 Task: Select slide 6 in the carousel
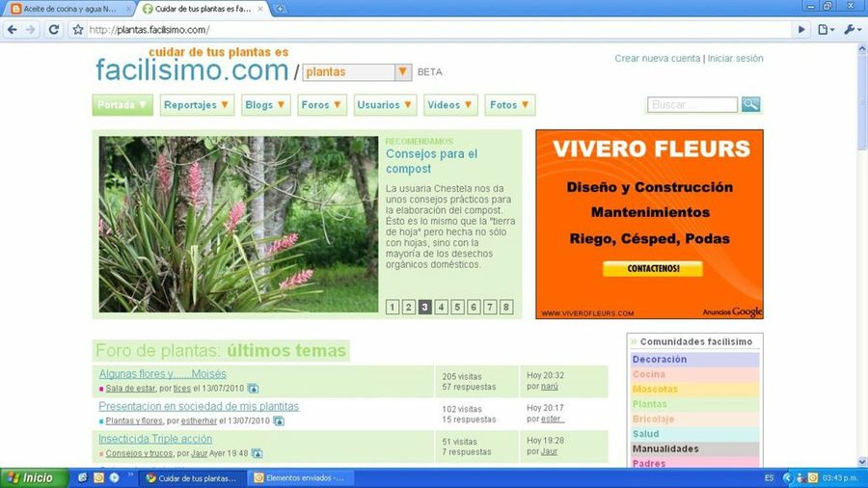pos(474,307)
